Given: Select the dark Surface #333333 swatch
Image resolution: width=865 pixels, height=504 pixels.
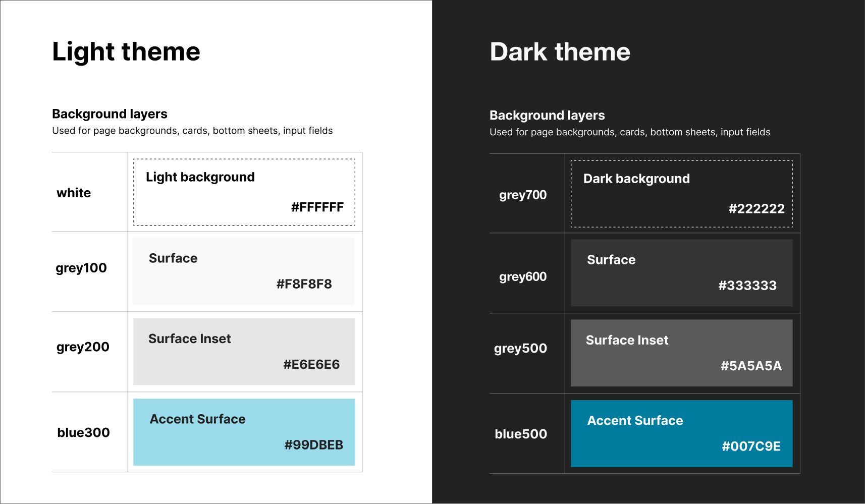Looking at the screenshot, I should click(682, 273).
